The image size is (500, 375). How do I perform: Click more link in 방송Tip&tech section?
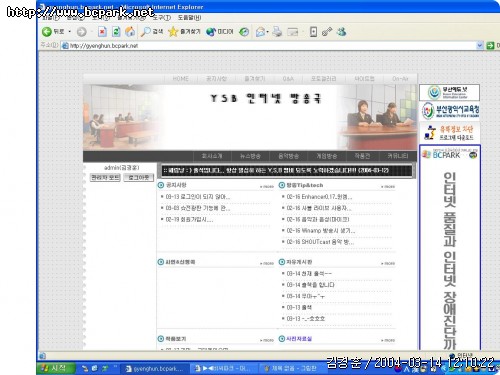(388, 187)
